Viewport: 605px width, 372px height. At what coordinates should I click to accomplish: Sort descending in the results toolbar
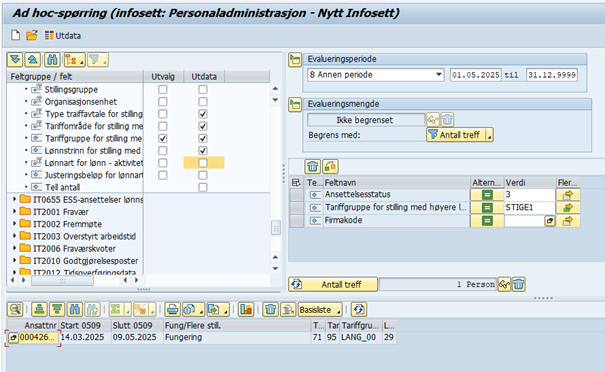click(x=57, y=309)
